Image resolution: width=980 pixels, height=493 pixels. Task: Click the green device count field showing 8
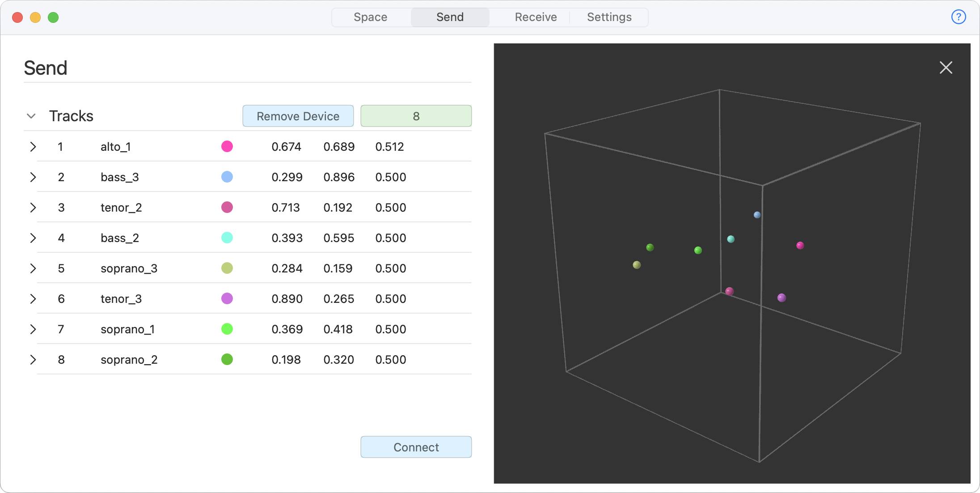(x=416, y=116)
